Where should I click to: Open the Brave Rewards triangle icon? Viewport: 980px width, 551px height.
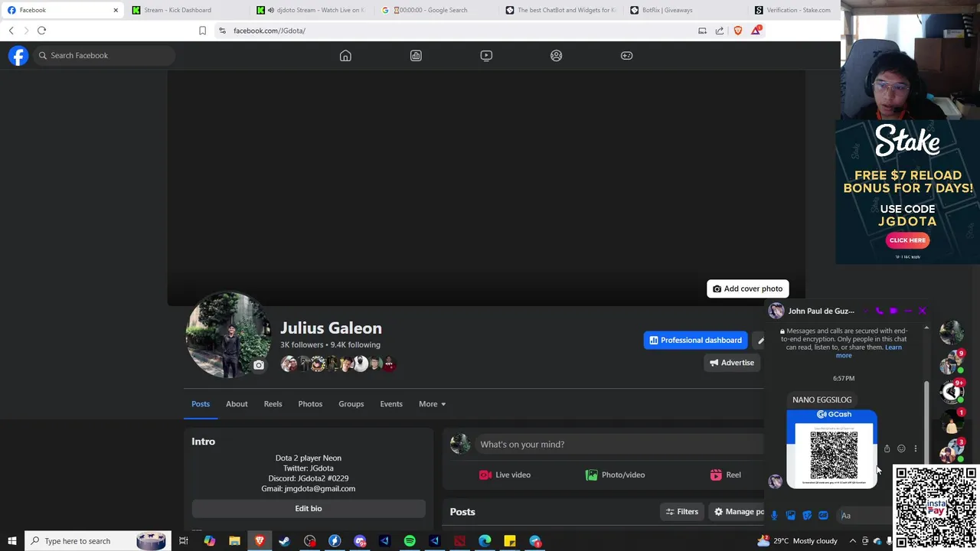click(756, 30)
